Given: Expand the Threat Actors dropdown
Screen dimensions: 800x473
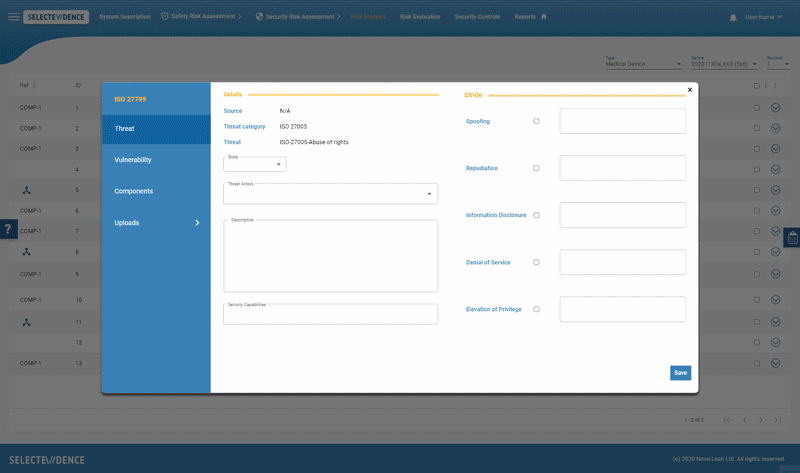Looking at the screenshot, I should click(330, 194).
